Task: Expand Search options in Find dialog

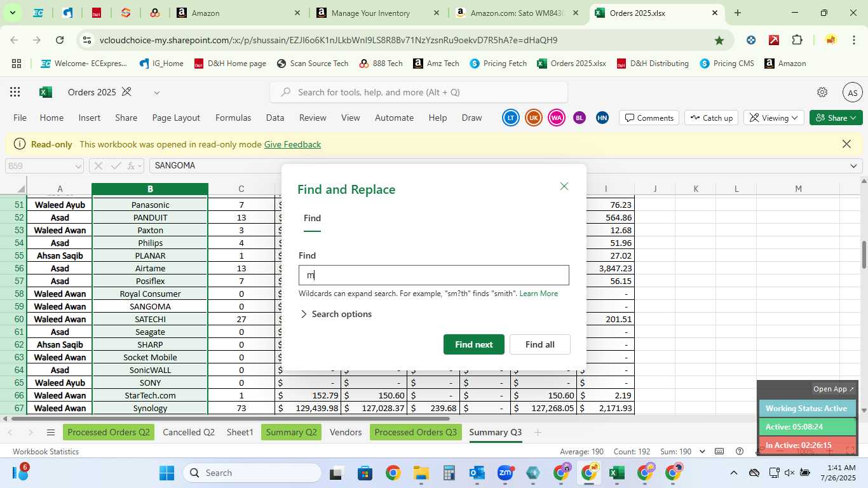Action: click(x=336, y=314)
